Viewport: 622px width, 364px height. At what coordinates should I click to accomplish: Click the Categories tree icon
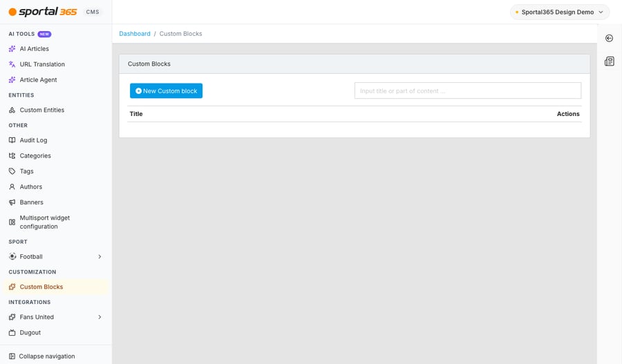tap(12, 155)
